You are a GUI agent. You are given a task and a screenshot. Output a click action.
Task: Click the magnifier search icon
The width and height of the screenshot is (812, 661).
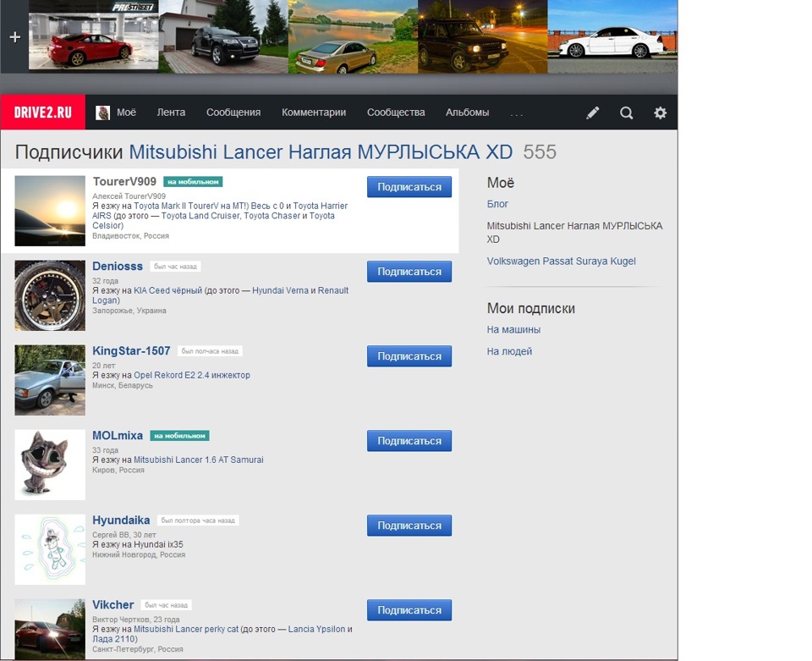click(x=627, y=113)
